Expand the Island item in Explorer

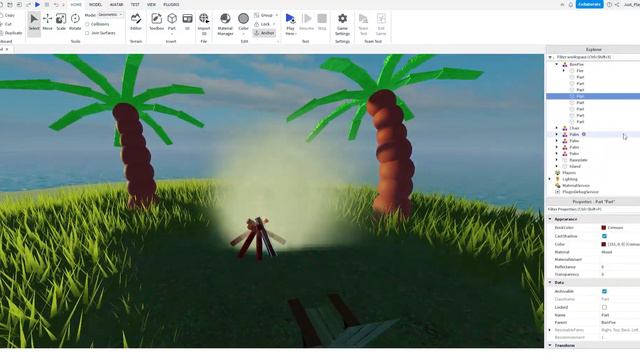pyautogui.click(x=557, y=167)
